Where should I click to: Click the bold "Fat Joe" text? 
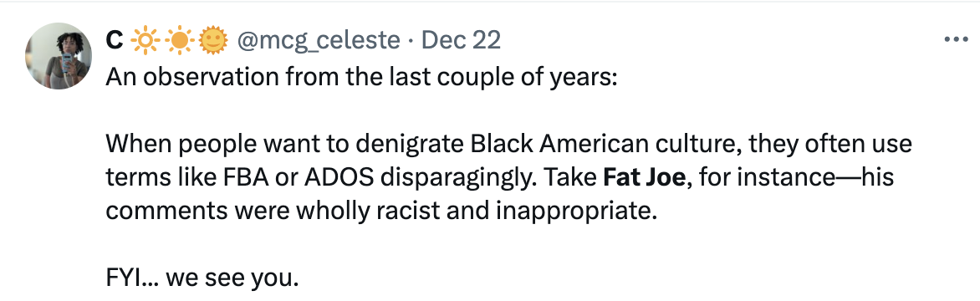[x=645, y=179]
